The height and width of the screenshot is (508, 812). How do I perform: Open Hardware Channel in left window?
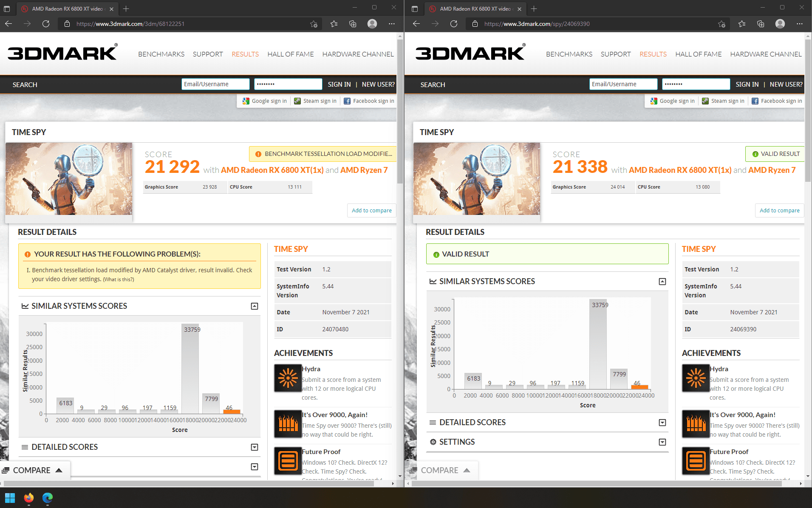tap(358, 54)
